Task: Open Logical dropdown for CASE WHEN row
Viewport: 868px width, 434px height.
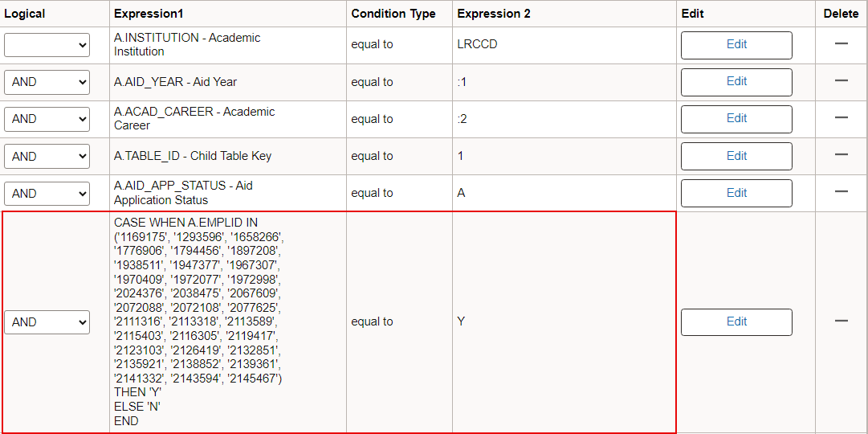Action: [47, 322]
